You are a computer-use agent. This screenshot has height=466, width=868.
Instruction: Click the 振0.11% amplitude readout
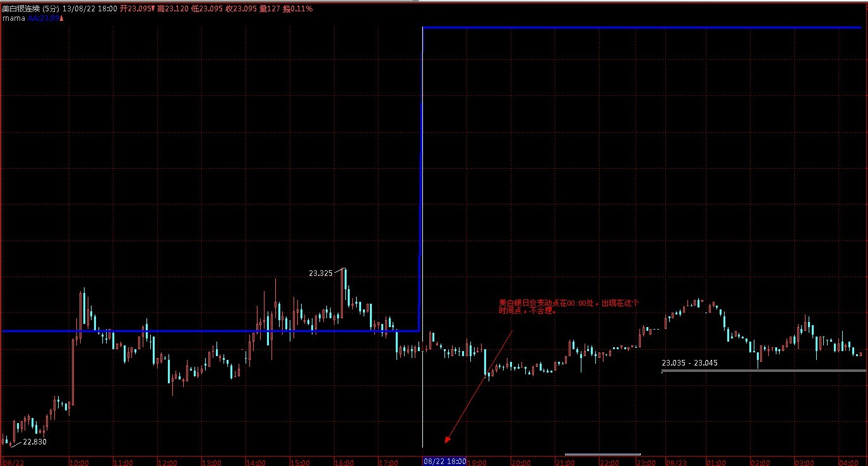[296, 9]
